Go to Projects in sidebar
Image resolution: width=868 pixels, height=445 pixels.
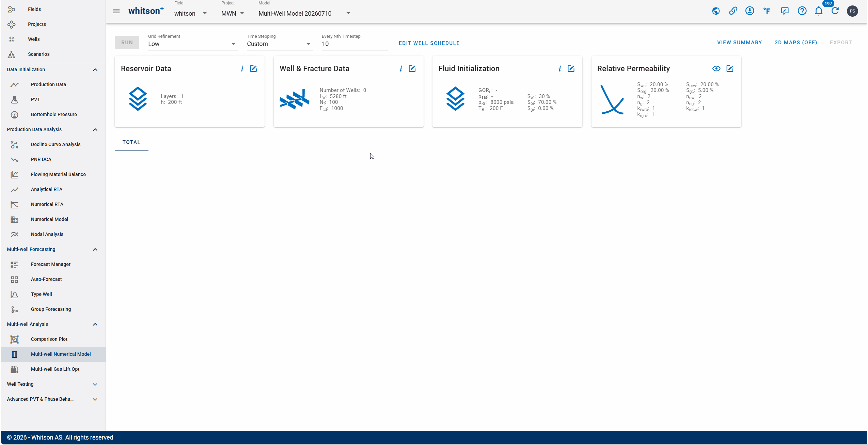53,24
